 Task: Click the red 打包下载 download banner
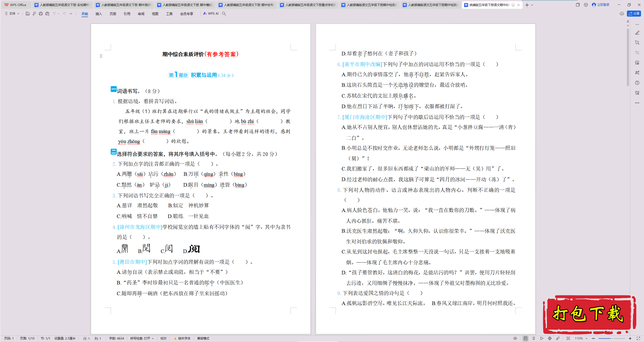tap(589, 314)
